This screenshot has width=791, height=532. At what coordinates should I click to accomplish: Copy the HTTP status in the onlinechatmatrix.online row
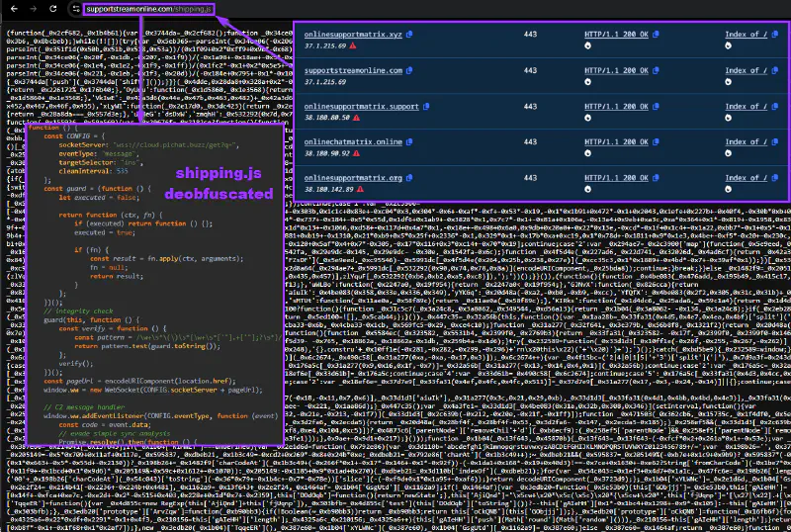656,142
